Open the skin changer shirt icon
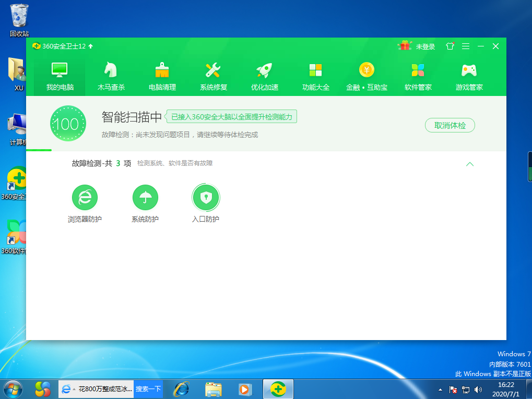 (450, 46)
